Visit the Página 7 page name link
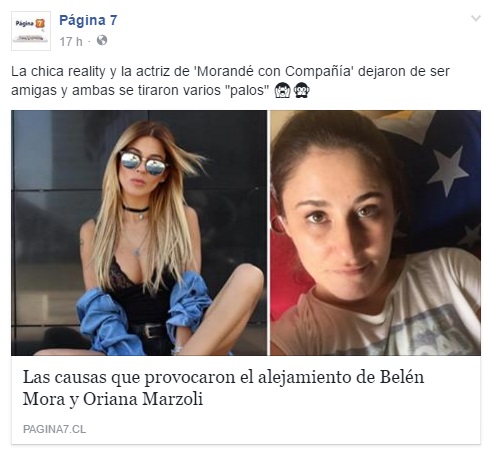The height and width of the screenshot is (451, 484). (x=88, y=20)
